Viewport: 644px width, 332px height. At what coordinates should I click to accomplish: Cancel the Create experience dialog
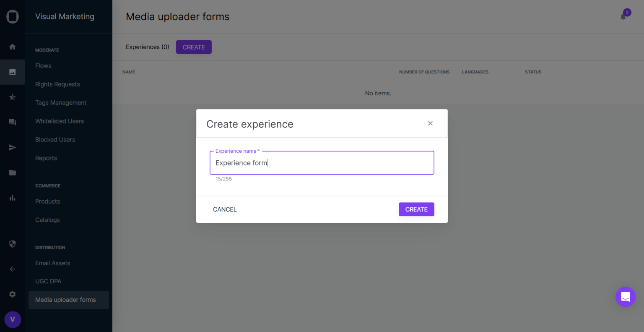[x=225, y=209]
